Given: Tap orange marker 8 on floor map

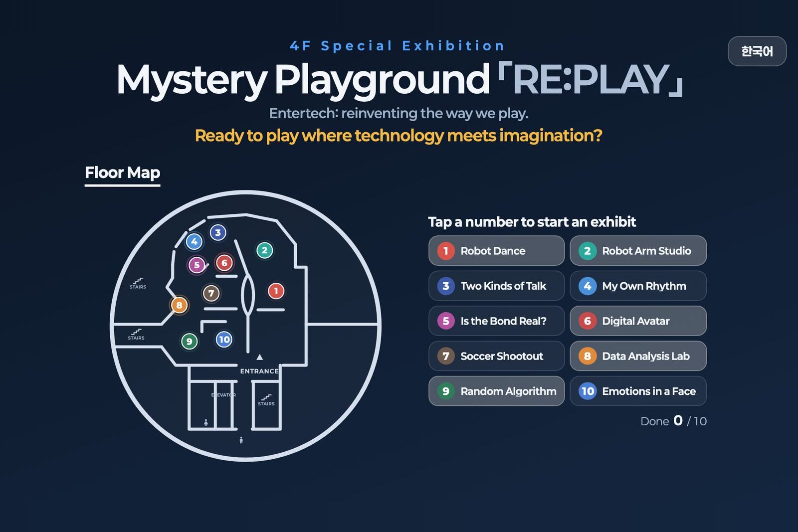Looking at the screenshot, I should pos(179,305).
